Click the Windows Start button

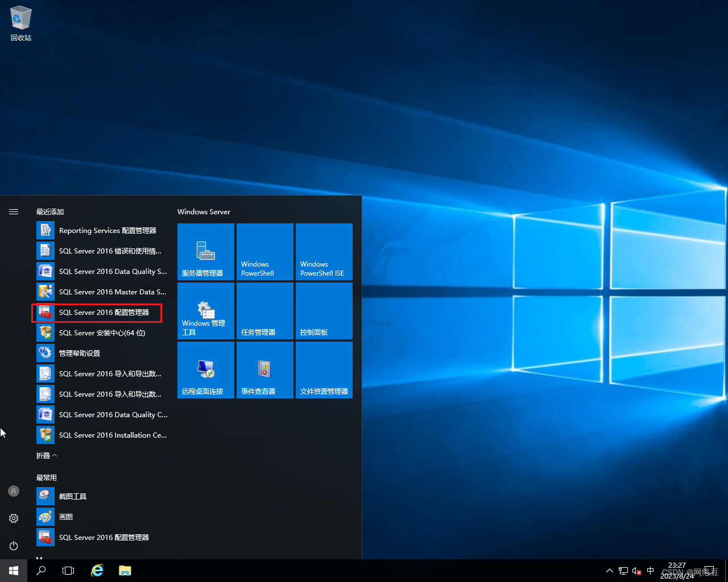[14, 571]
